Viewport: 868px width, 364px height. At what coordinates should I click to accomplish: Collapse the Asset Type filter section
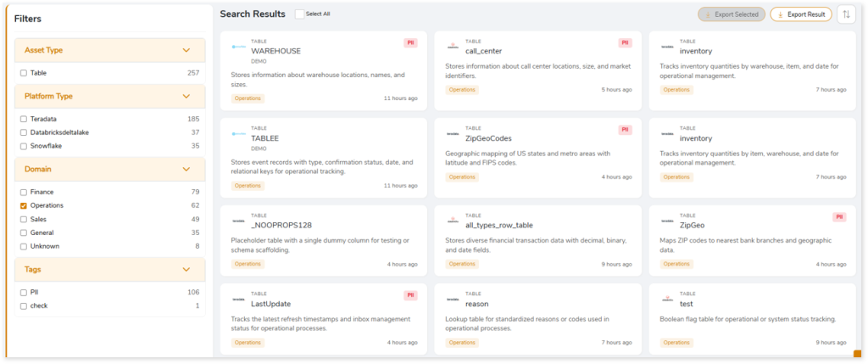click(x=186, y=50)
